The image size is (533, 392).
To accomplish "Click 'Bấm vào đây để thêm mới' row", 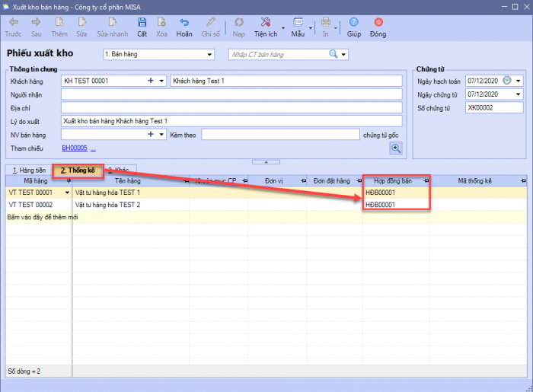I will tap(43, 217).
